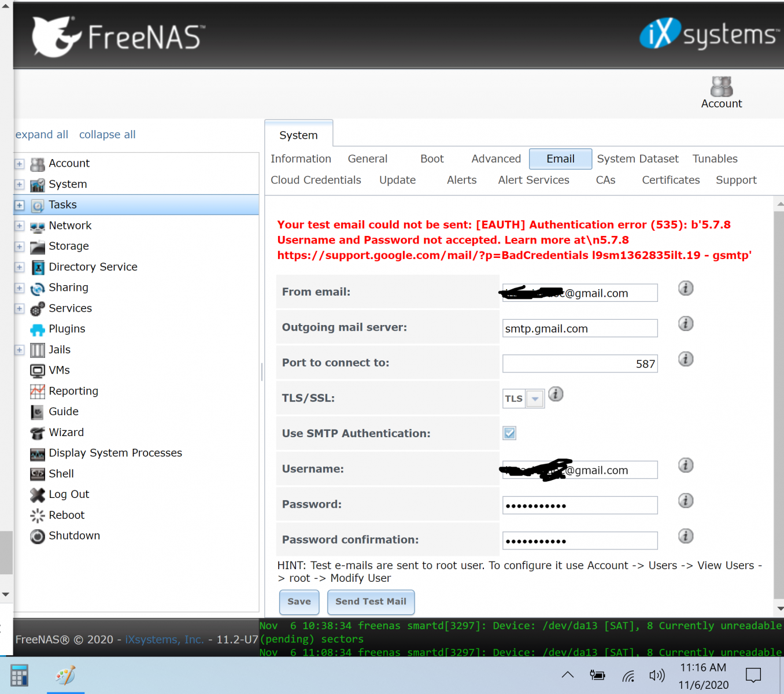Switch to the General tab
Viewport: 784px width, 694px height.
pos(367,158)
